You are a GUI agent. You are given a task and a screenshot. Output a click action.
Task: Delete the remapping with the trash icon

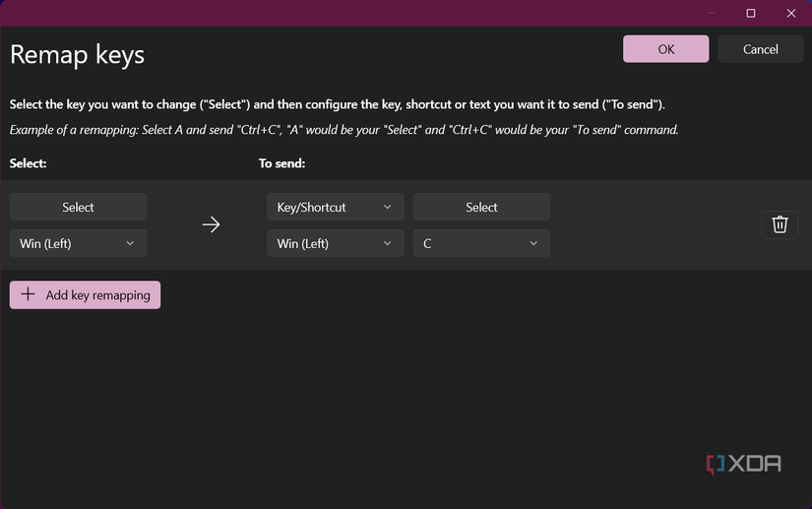(x=780, y=224)
